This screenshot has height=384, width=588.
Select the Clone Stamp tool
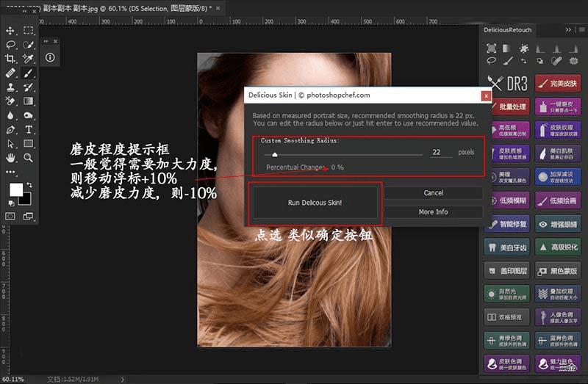pos(10,87)
